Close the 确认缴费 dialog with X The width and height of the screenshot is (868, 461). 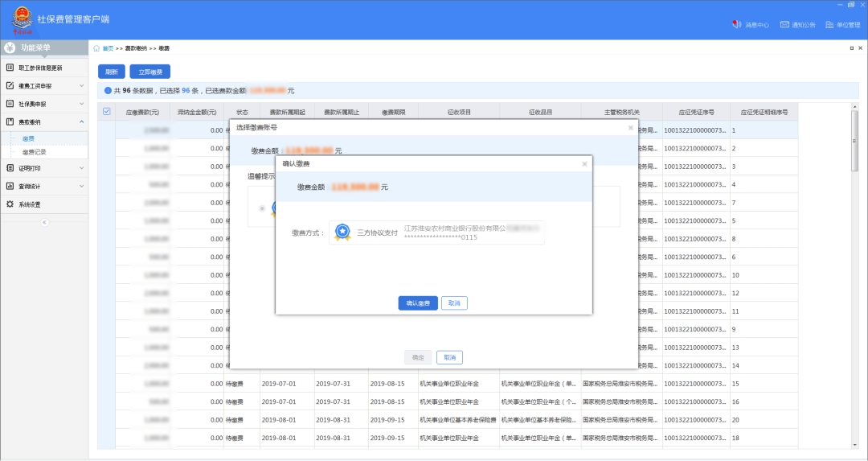point(584,163)
